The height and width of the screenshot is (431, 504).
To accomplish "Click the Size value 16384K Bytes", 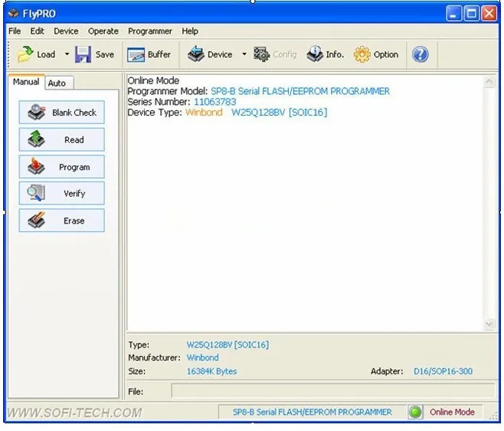I will click(211, 371).
